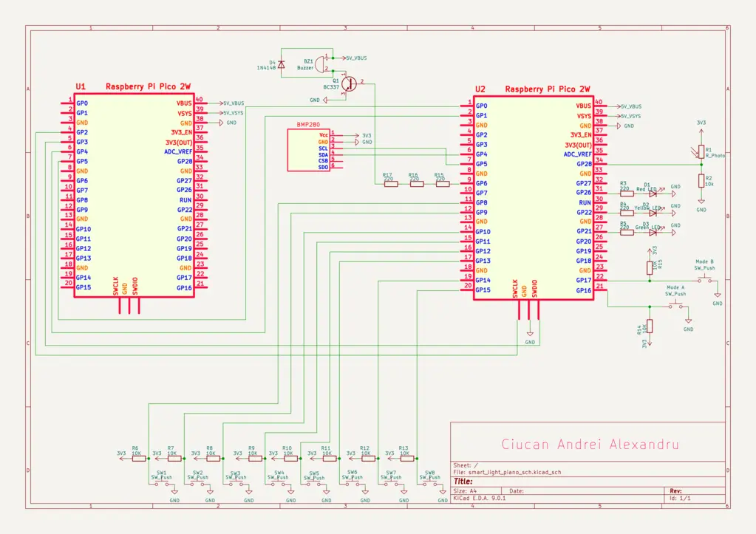Select the R10 10K resistor
Viewport: 756px width, 534px height.
[x=290, y=459]
